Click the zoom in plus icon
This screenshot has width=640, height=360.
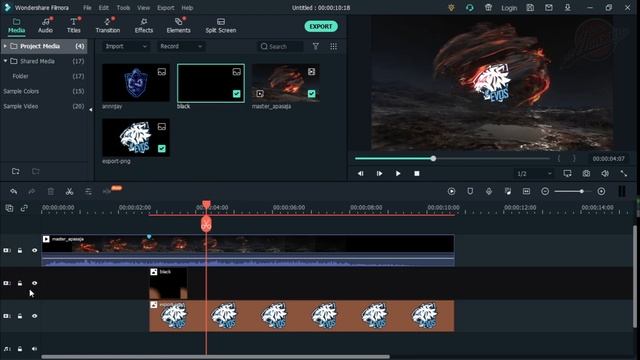pyautogui.click(x=601, y=191)
